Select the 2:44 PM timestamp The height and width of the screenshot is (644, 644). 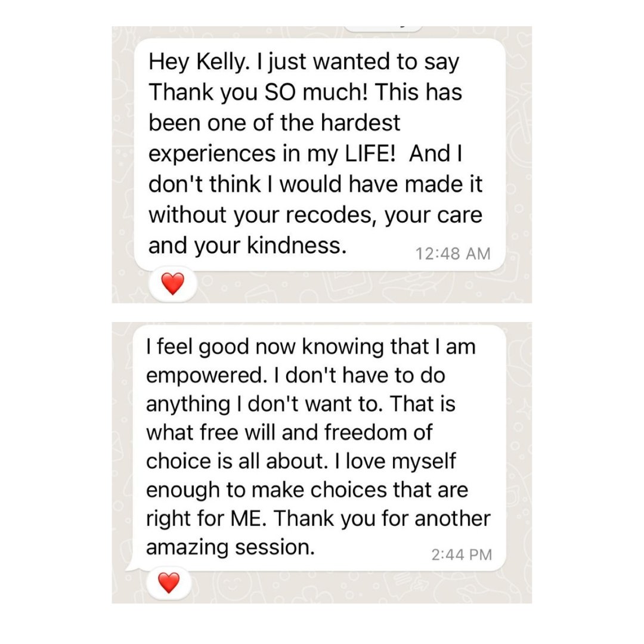click(x=462, y=555)
